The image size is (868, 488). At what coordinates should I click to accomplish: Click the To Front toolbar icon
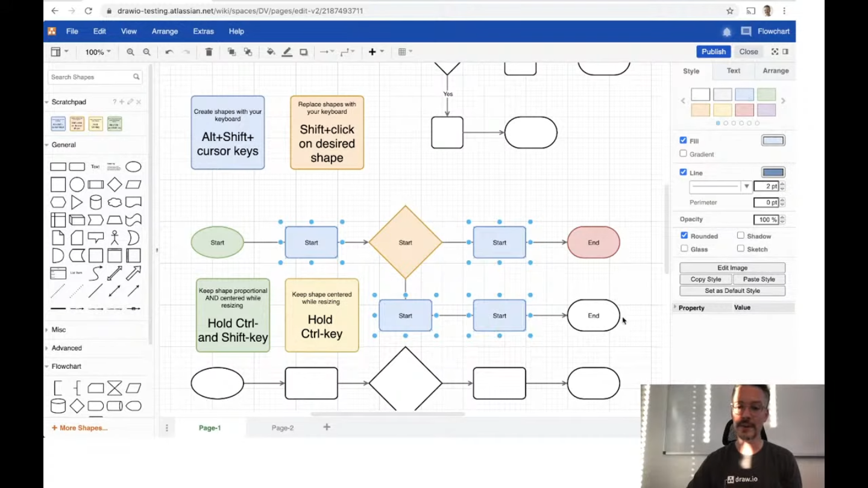coord(231,52)
